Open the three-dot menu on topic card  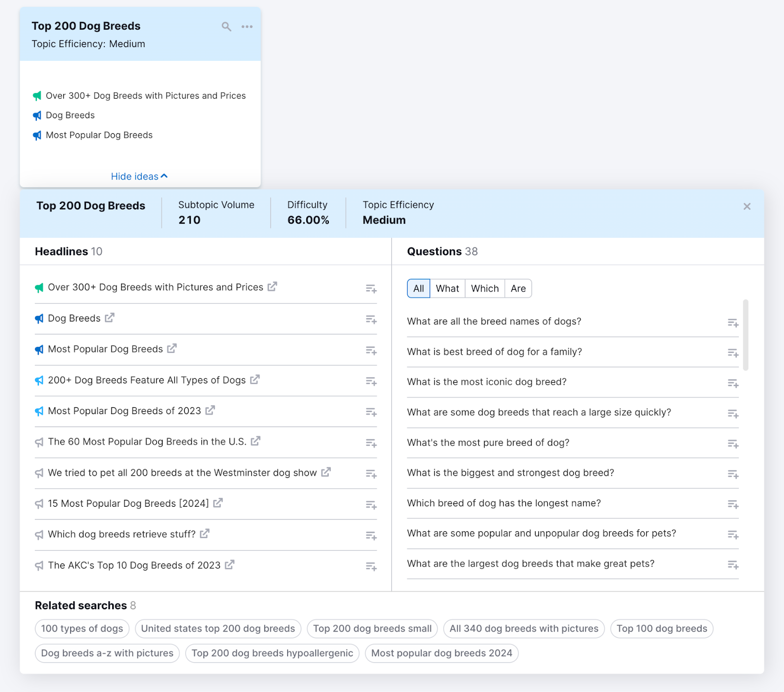[x=247, y=26]
